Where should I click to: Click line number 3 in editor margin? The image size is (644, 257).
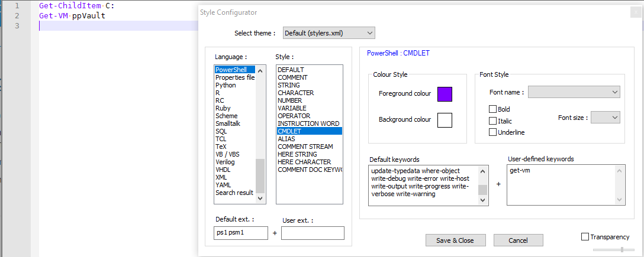tap(17, 26)
